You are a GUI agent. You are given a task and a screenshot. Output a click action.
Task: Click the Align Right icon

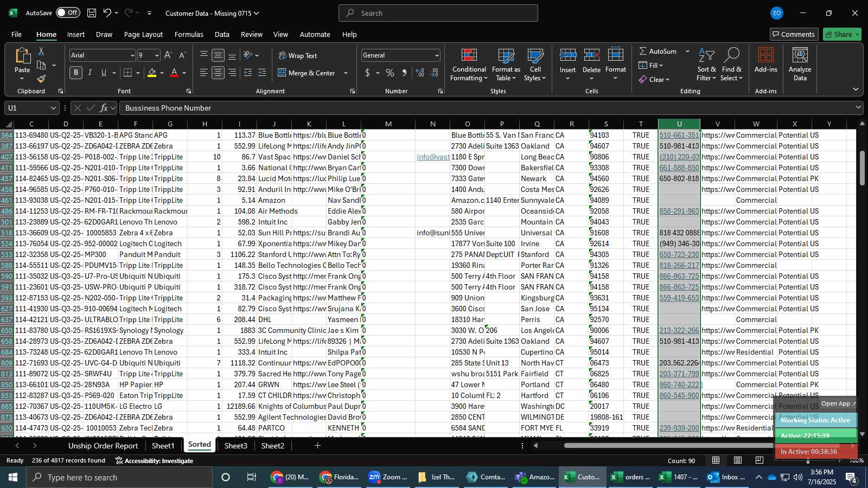232,73
